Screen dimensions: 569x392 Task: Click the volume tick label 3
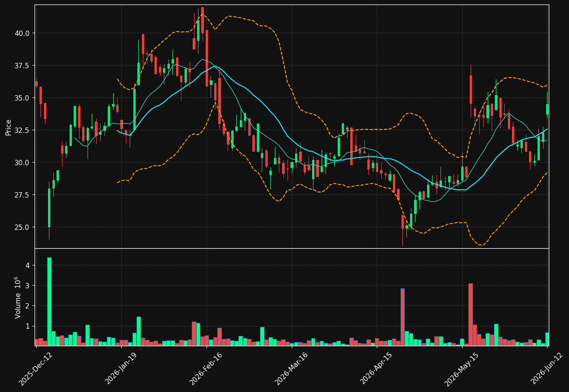pos(27,286)
